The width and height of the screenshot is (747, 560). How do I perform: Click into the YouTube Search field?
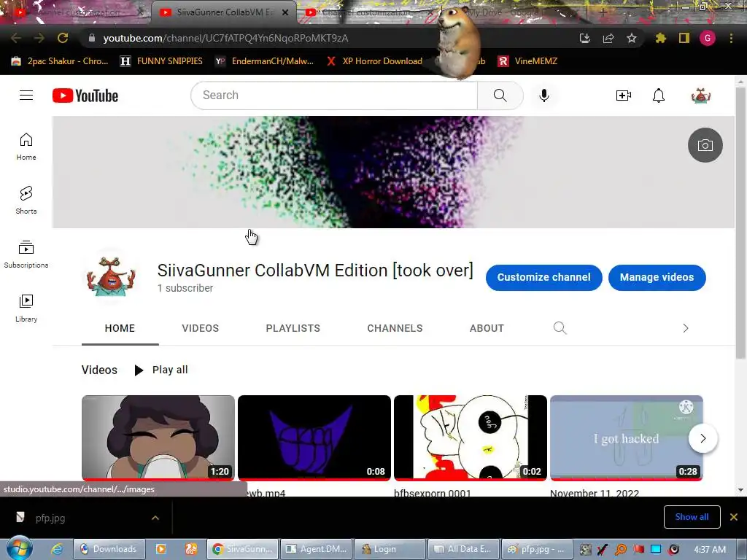coord(334,96)
